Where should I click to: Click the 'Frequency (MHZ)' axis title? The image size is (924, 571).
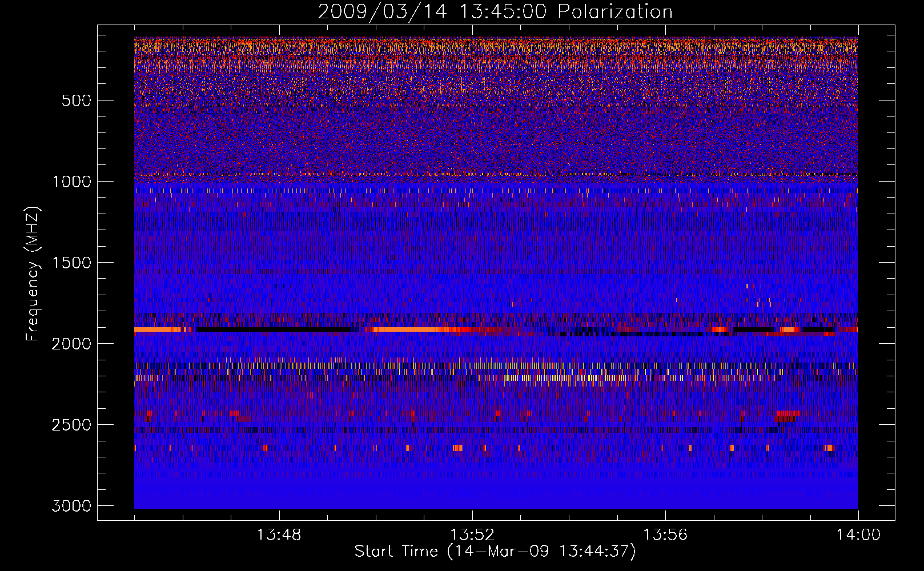point(33,274)
